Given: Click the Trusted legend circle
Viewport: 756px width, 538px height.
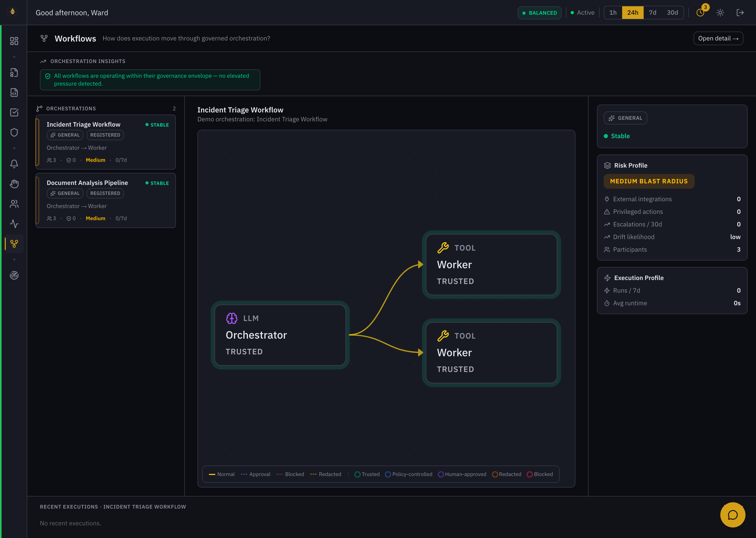Looking at the screenshot, I should pyautogui.click(x=357, y=474).
